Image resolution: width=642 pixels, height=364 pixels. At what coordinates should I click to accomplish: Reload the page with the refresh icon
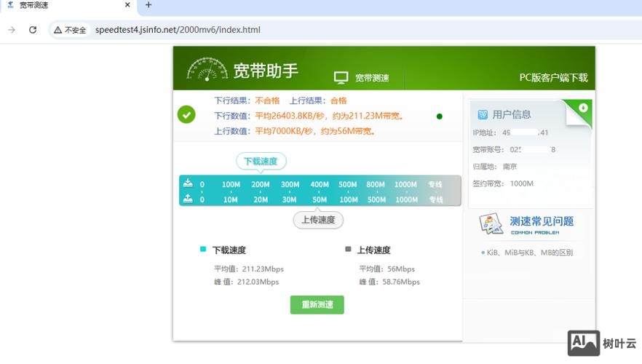pos(33,30)
